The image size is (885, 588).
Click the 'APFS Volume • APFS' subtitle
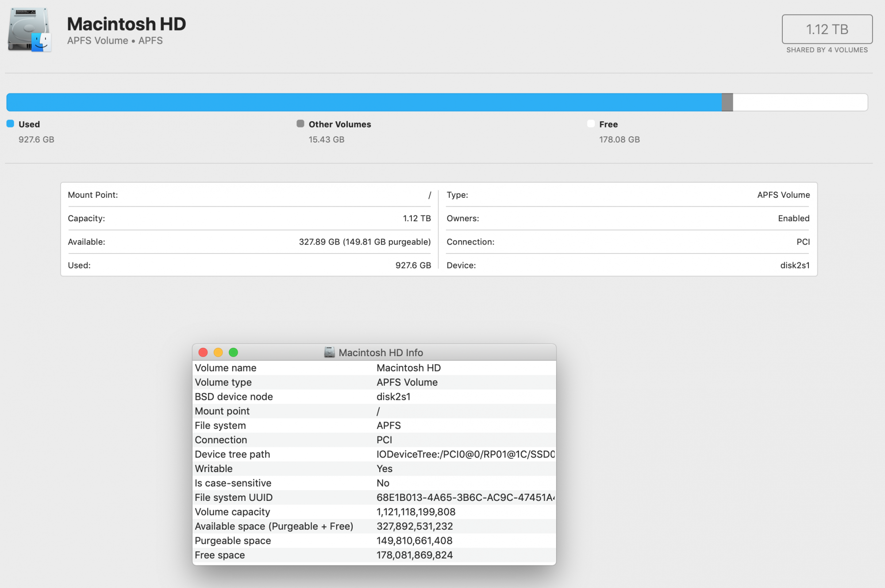[115, 41]
